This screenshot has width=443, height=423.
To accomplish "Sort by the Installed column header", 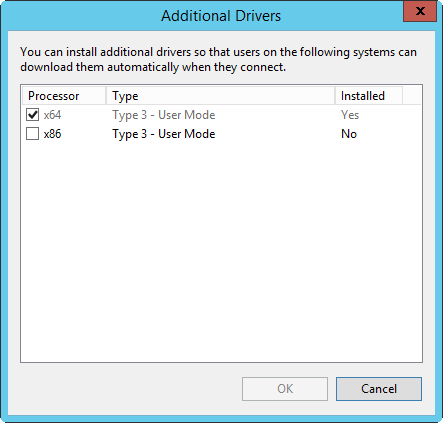I will (368, 96).
